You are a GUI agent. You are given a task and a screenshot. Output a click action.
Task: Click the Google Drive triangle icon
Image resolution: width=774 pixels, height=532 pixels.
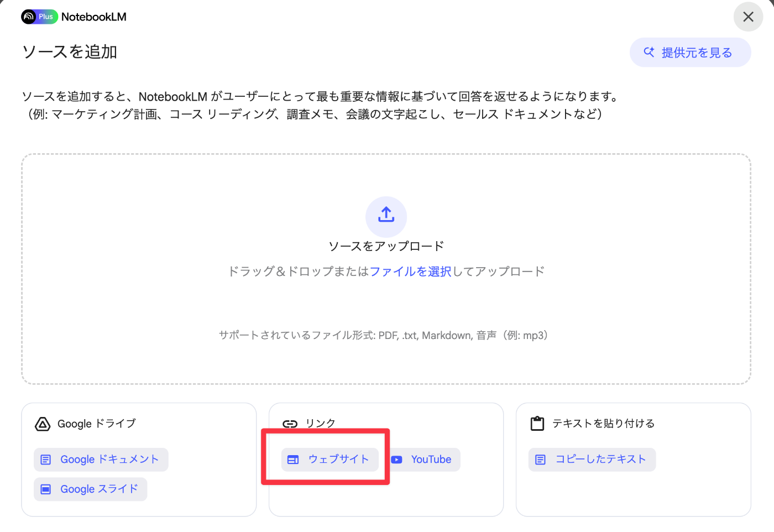click(43, 424)
